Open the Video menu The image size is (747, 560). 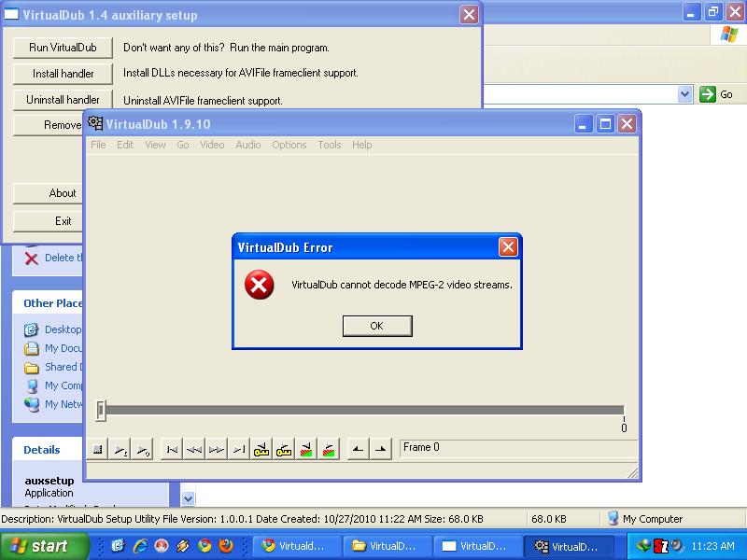coord(212,145)
